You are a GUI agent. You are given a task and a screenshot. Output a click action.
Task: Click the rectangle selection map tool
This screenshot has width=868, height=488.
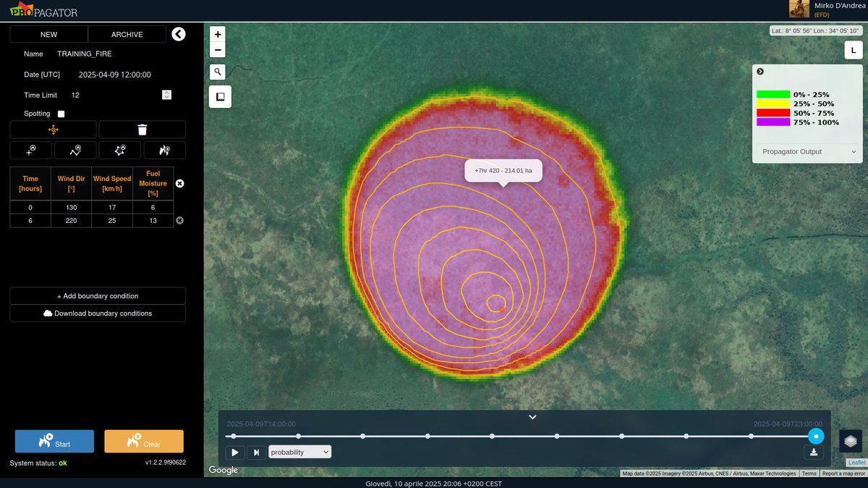point(220,96)
